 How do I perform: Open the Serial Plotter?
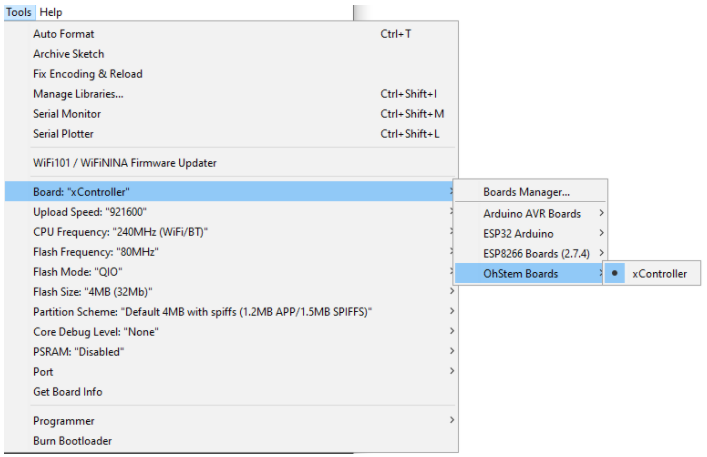[x=64, y=134]
